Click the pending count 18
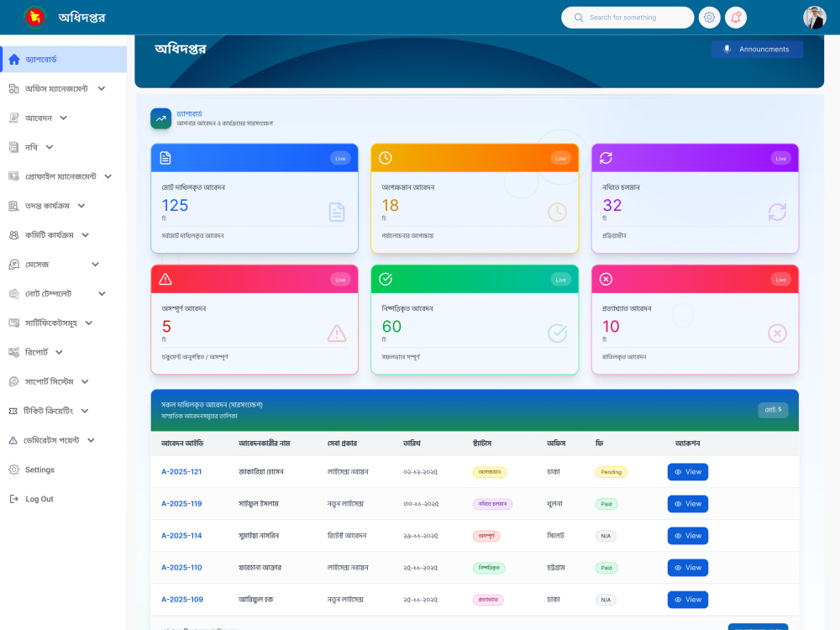840x630 pixels. coord(390,206)
